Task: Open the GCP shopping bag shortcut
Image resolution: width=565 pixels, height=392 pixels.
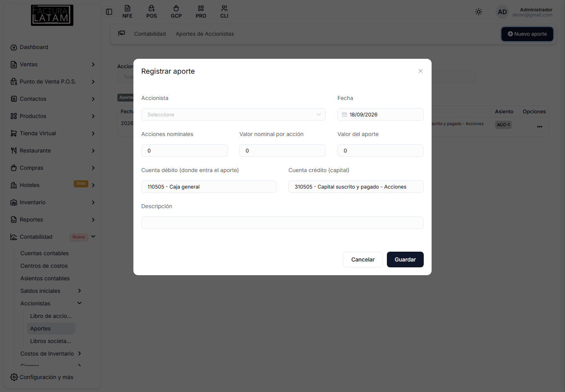Action: (176, 12)
